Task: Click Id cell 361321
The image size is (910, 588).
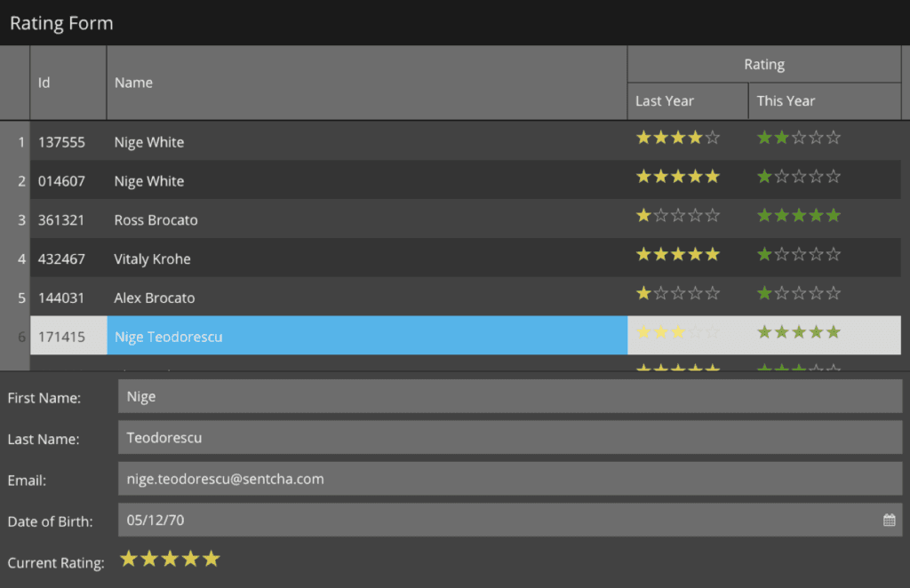Action: click(x=68, y=219)
